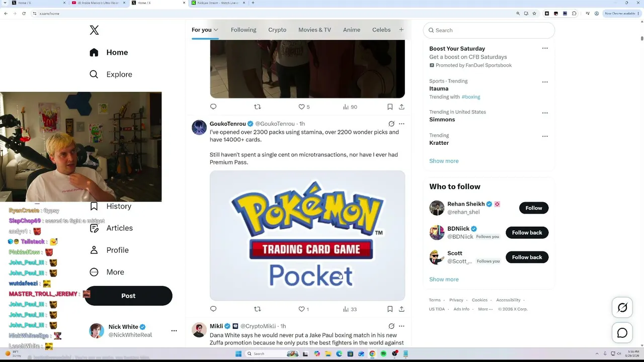Open GoukoTenrou's avatar

(x=199, y=128)
